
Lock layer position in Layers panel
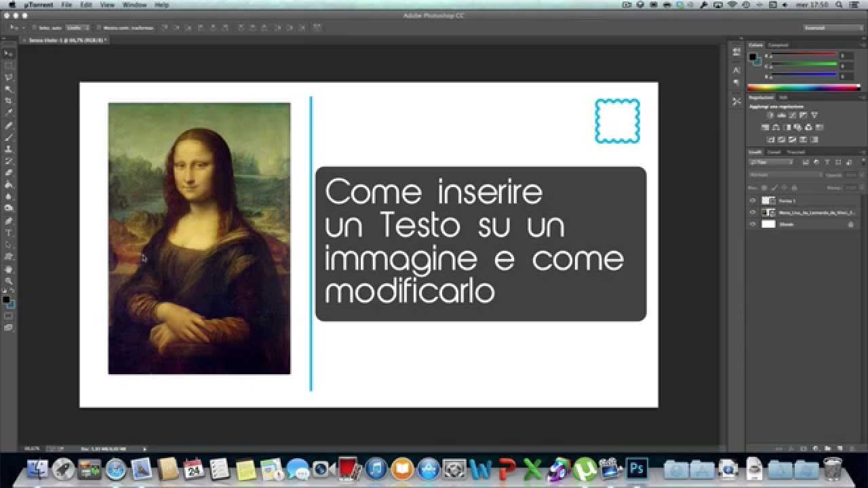click(784, 188)
